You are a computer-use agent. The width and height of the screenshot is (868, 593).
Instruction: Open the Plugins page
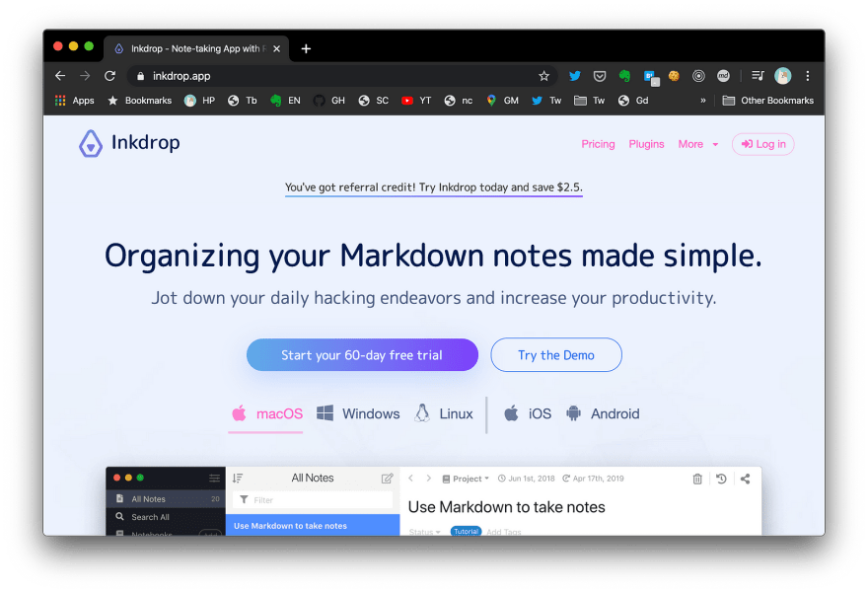(646, 144)
